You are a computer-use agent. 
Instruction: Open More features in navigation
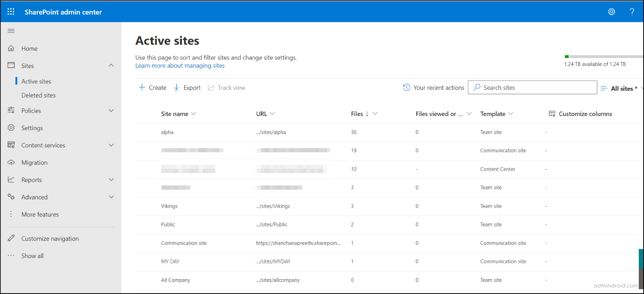[40, 215]
